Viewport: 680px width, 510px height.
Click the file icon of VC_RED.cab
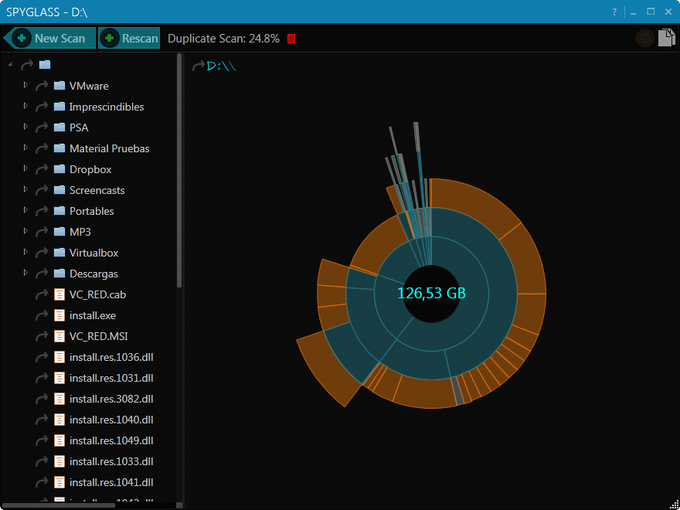click(59, 295)
